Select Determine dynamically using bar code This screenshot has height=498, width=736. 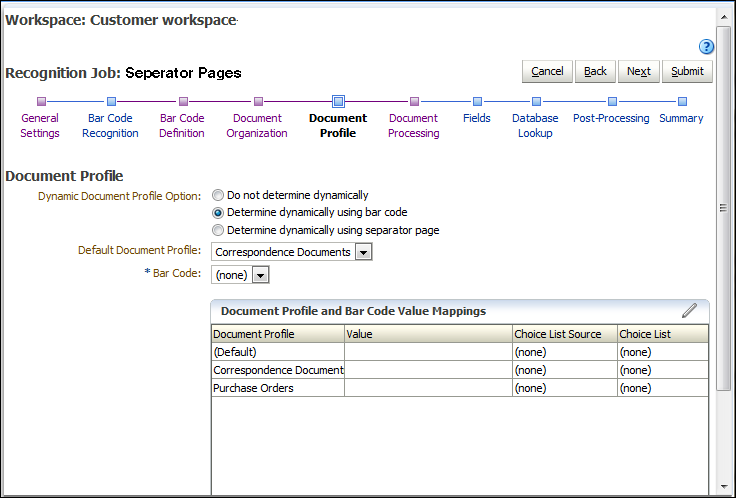click(218, 213)
